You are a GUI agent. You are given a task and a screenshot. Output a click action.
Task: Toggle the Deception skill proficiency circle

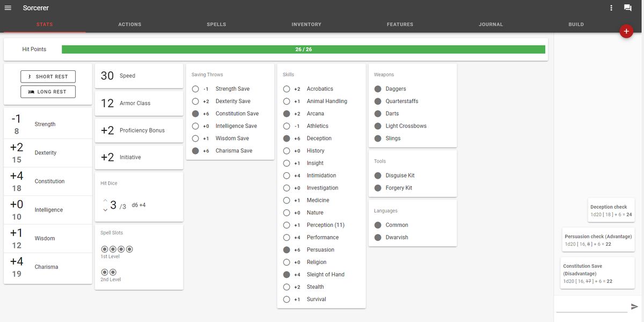[286, 138]
